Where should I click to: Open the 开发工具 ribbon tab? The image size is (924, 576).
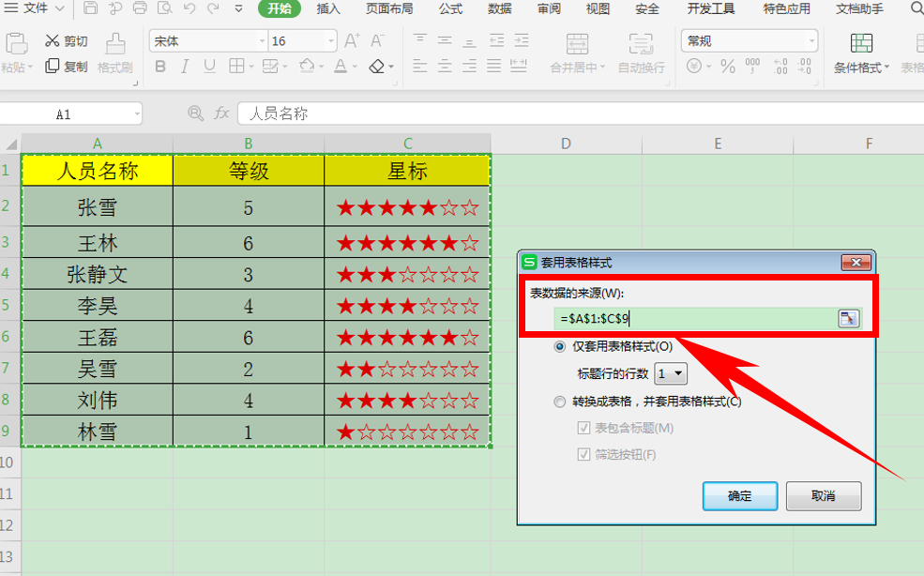point(711,8)
